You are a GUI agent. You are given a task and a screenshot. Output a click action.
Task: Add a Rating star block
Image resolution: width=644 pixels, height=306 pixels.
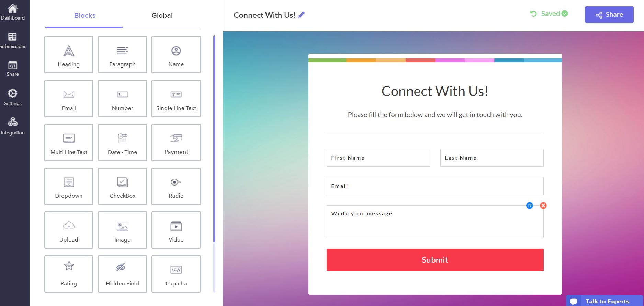(69, 274)
